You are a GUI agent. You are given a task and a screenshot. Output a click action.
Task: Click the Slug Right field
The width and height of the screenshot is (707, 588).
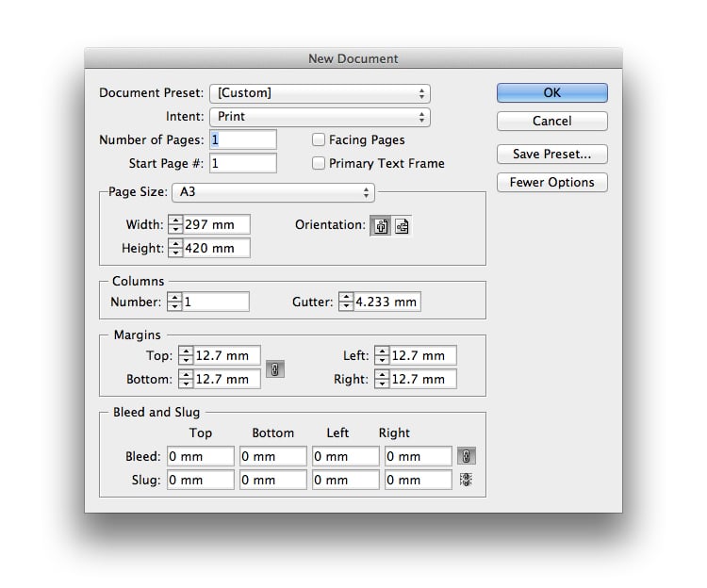coord(419,480)
